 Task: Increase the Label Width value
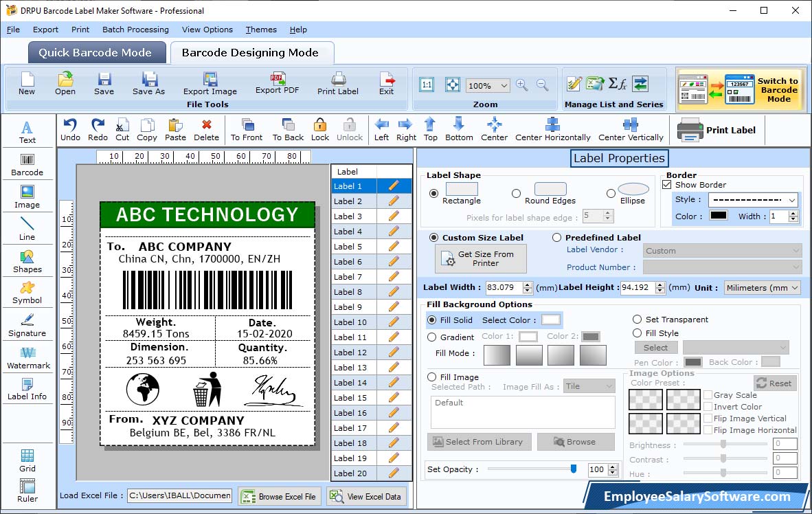coord(527,284)
